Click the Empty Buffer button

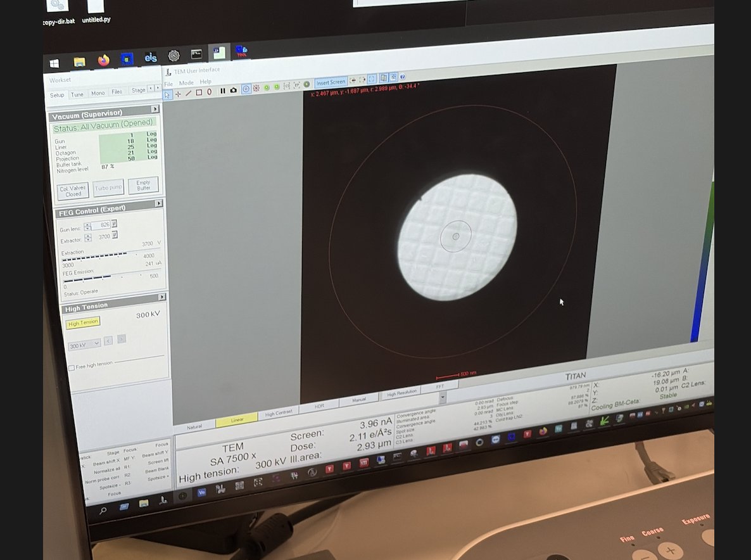pos(143,186)
